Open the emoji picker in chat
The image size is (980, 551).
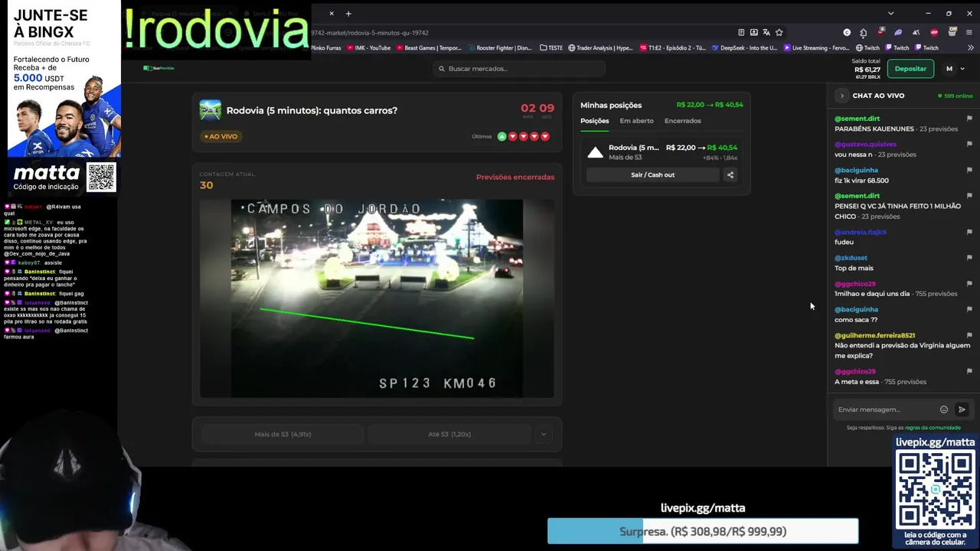(944, 409)
